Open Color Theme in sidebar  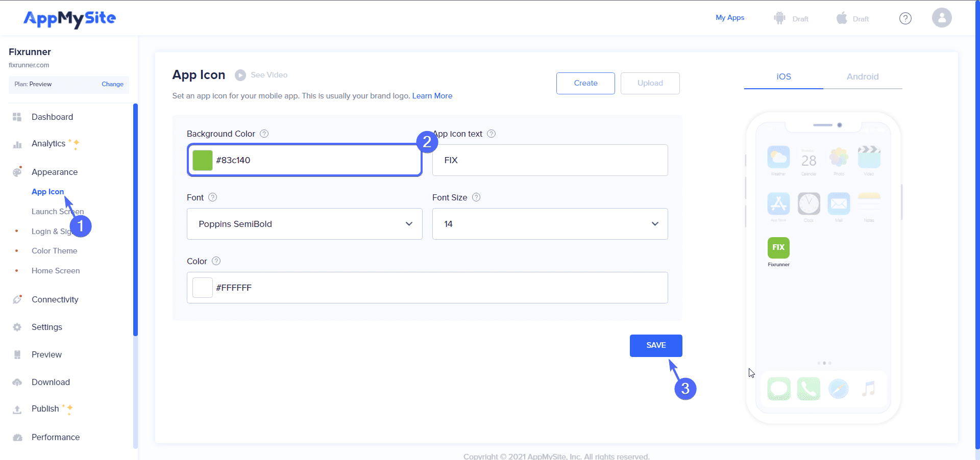coord(54,251)
